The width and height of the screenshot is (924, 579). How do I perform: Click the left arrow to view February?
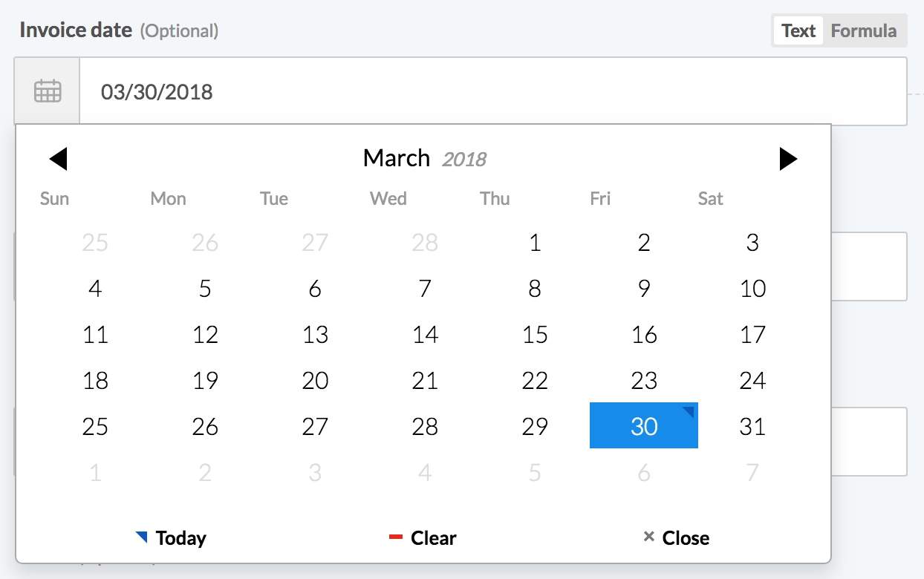(x=59, y=157)
